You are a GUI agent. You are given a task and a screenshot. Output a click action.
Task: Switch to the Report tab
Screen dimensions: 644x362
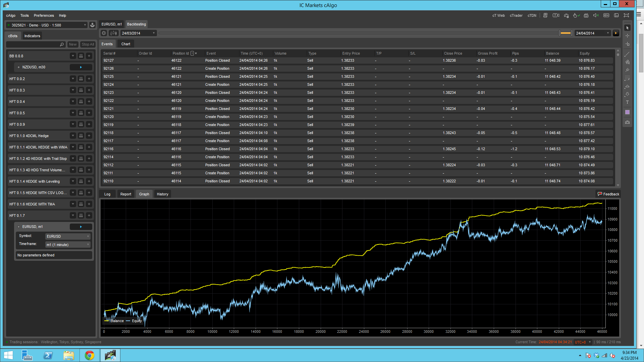coord(126,194)
